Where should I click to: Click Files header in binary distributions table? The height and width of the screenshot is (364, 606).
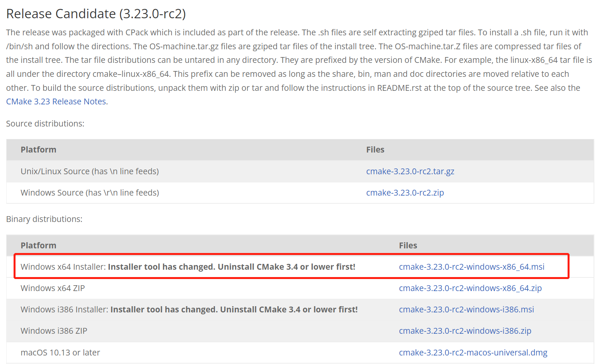pos(408,246)
